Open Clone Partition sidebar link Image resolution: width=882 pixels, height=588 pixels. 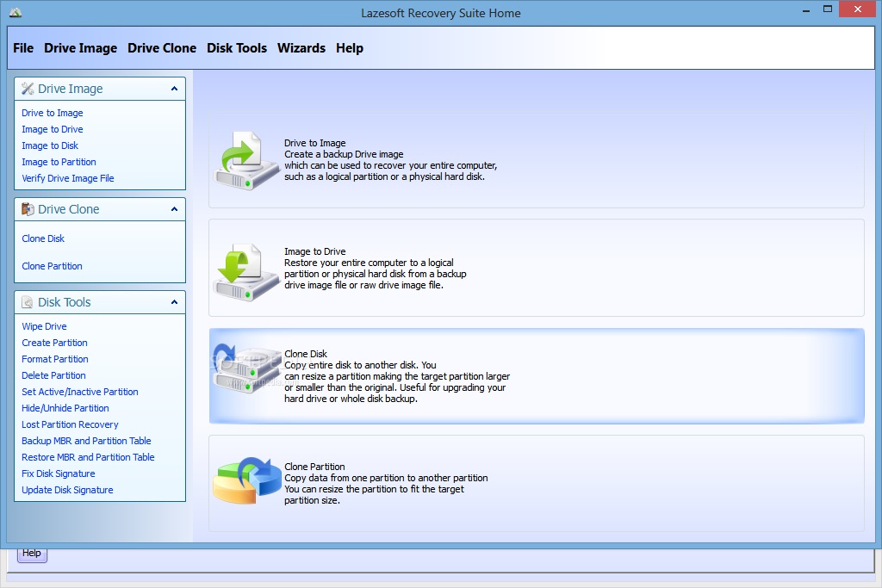(x=52, y=266)
